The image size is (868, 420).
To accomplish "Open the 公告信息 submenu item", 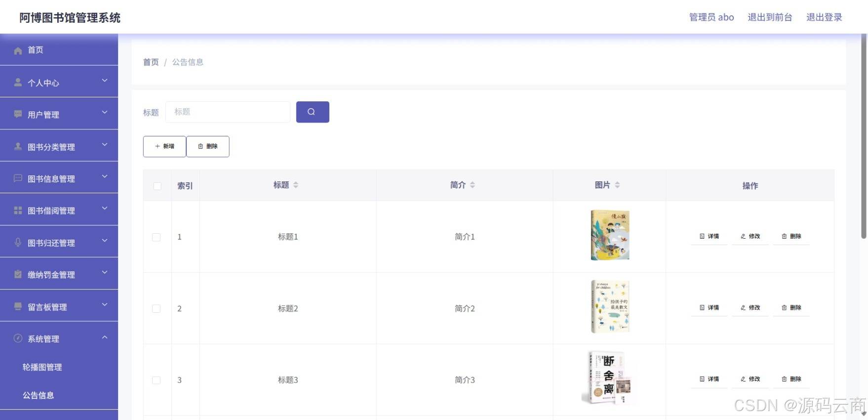I will pyautogui.click(x=38, y=395).
